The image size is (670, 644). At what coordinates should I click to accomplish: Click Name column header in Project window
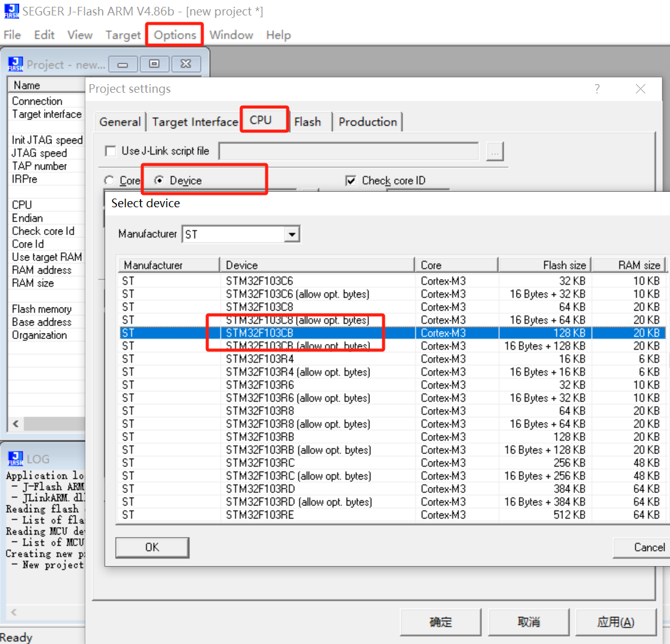click(x=47, y=85)
